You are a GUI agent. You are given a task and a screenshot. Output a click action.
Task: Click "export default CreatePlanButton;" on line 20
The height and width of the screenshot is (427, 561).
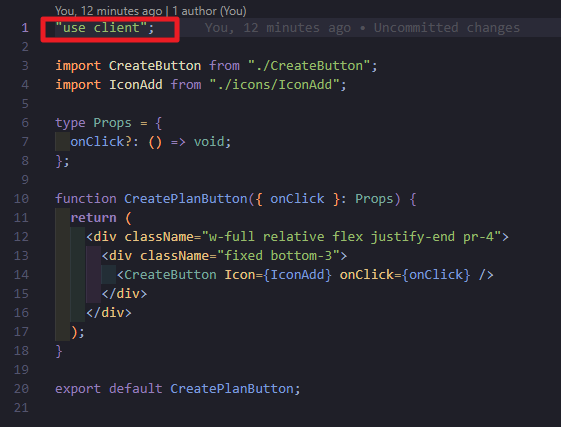[x=178, y=389]
